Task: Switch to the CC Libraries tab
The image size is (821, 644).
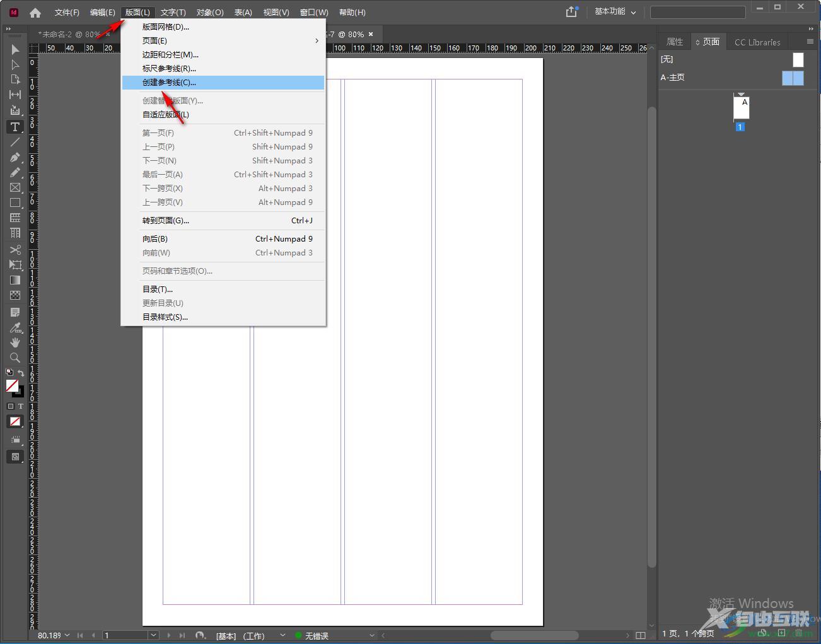Action: pos(757,42)
